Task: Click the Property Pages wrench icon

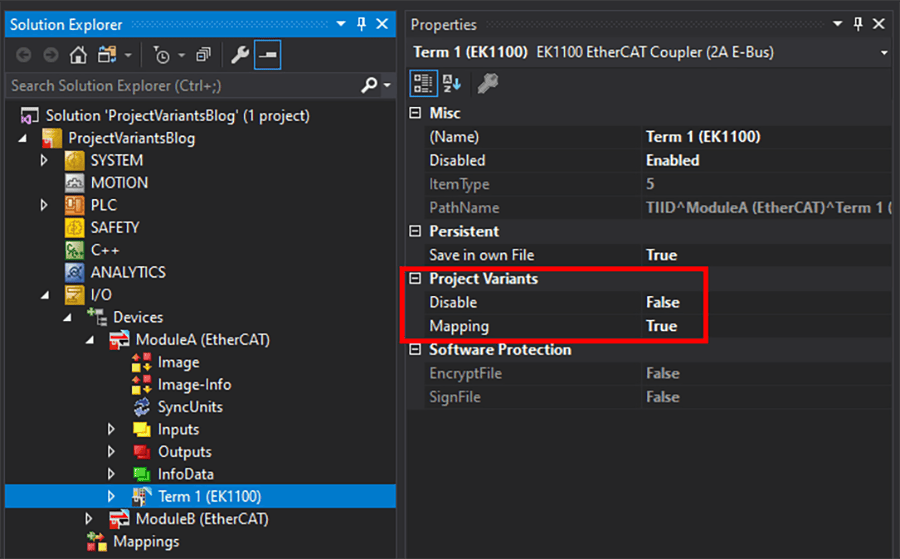Action: pyautogui.click(x=487, y=83)
